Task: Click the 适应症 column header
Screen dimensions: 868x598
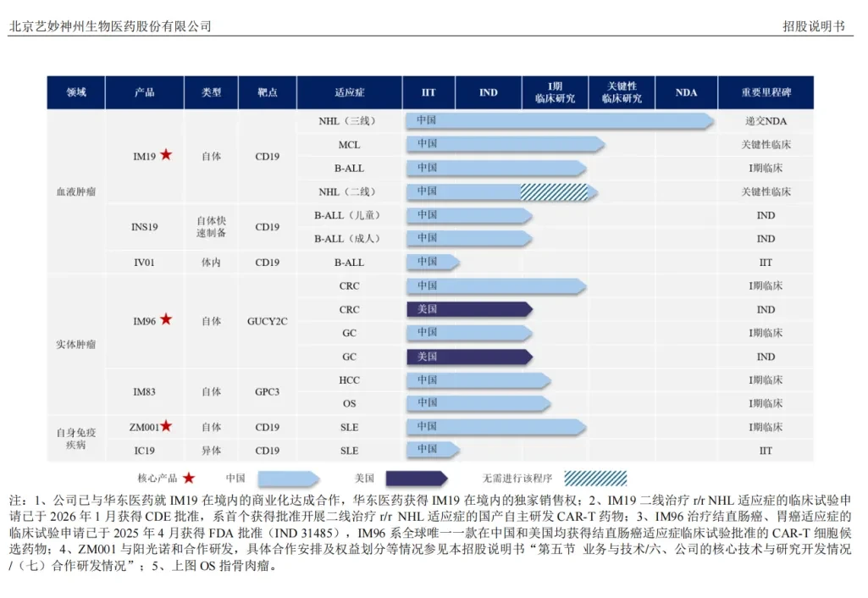Action: coord(349,92)
